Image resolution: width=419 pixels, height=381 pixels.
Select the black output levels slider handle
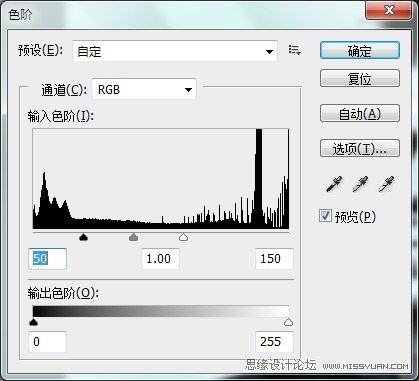[x=33, y=322]
